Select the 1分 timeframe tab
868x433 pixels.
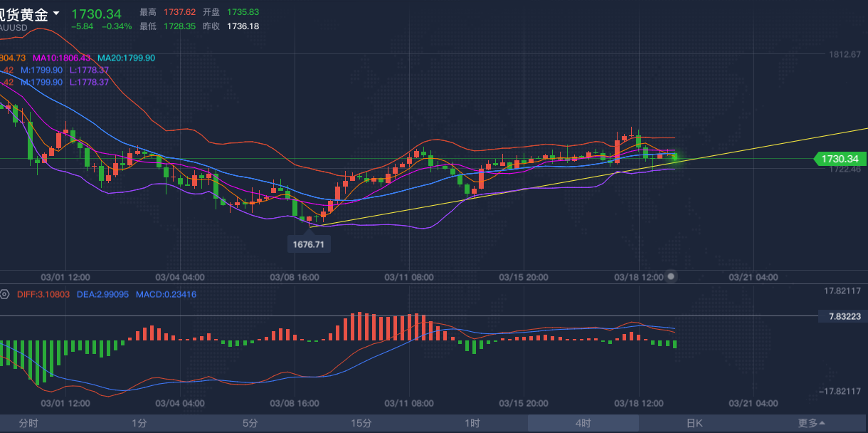click(x=139, y=423)
